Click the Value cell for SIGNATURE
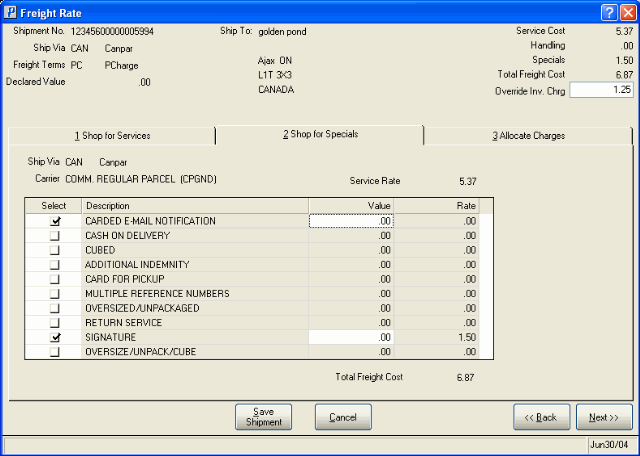This screenshot has width=640, height=456. 351,337
